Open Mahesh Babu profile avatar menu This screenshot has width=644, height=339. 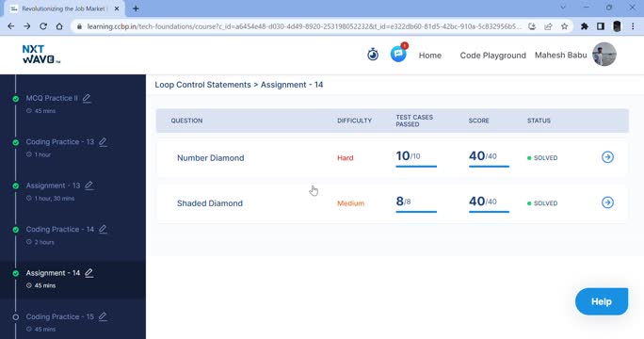tap(604, 55)
